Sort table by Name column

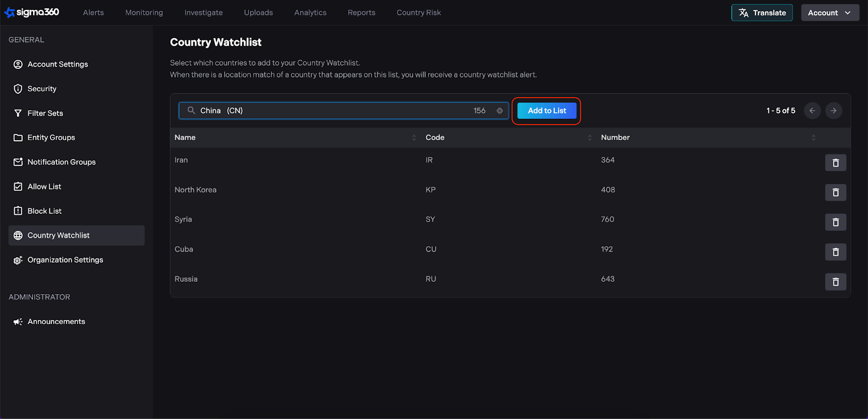[x=414, y=138]
